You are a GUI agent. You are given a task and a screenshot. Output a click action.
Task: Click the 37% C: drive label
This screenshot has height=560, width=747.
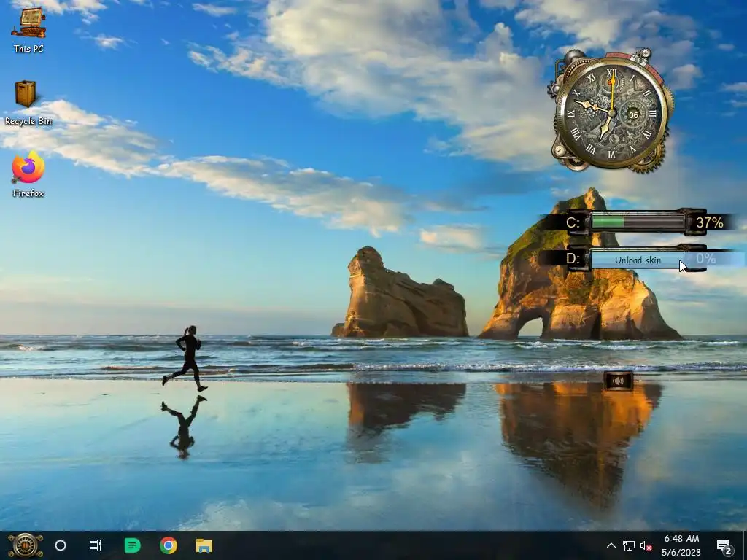[x=709, y=222]
